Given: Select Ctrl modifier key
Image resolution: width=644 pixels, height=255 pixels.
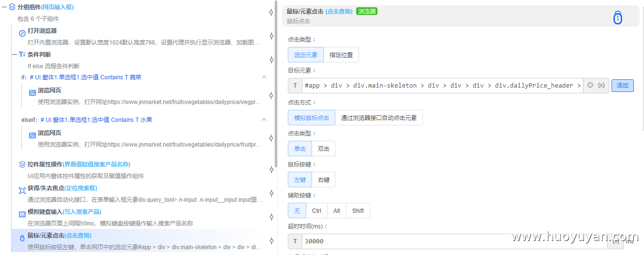Looking at the screenshot, I should coord(317,210).
